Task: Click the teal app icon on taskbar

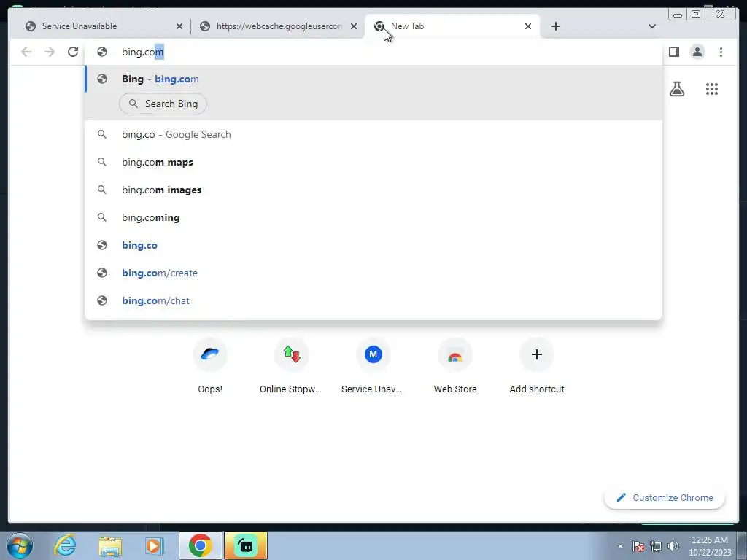Action: point(246,545)
